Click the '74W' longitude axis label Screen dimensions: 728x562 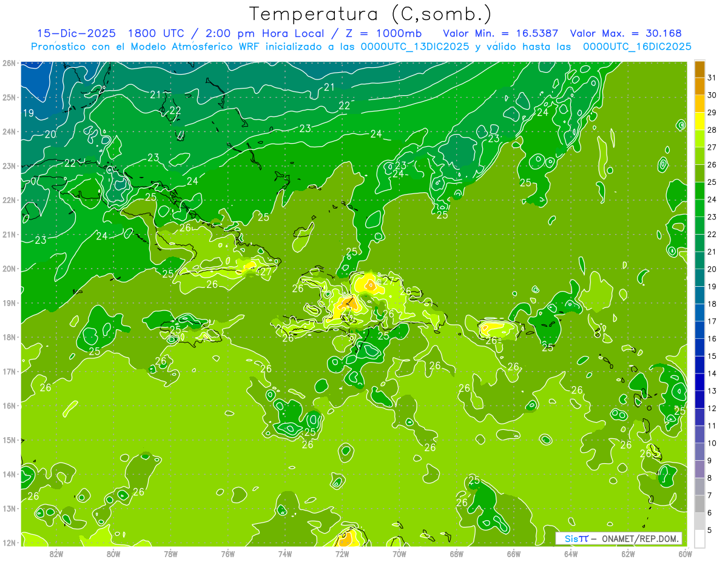click(285, 554)
